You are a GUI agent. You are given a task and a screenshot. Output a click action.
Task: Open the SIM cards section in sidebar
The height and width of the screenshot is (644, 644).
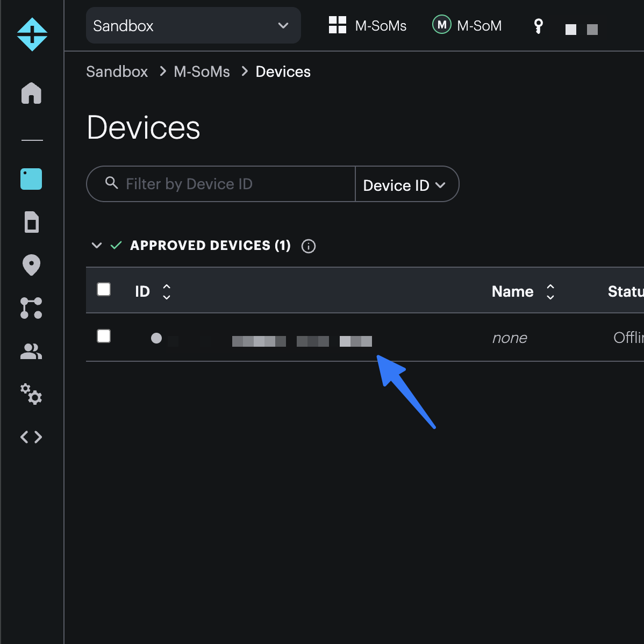point(31,222)
